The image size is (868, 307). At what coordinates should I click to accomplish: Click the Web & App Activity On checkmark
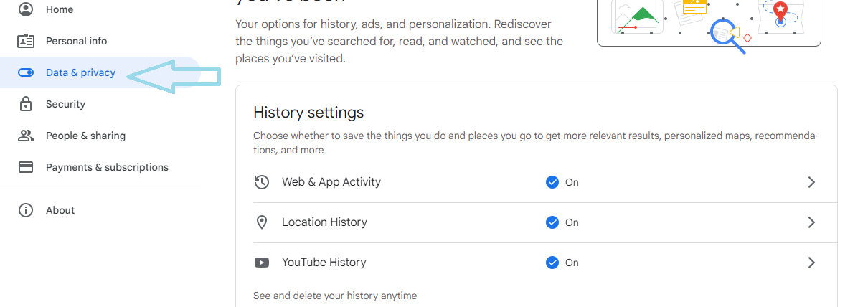[552, 182]
